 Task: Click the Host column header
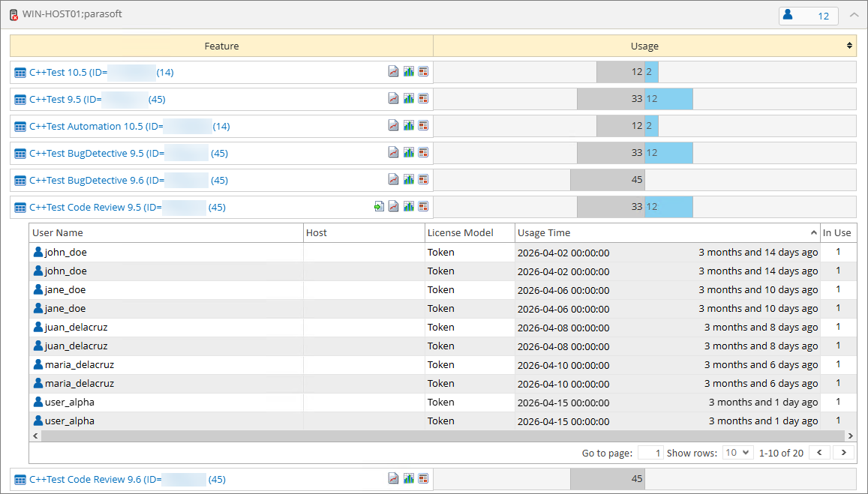[x=365, y=233]
